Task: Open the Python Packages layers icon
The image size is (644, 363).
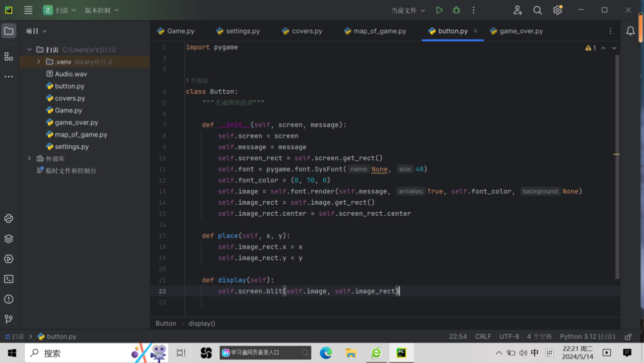Action: click(9, 238)
